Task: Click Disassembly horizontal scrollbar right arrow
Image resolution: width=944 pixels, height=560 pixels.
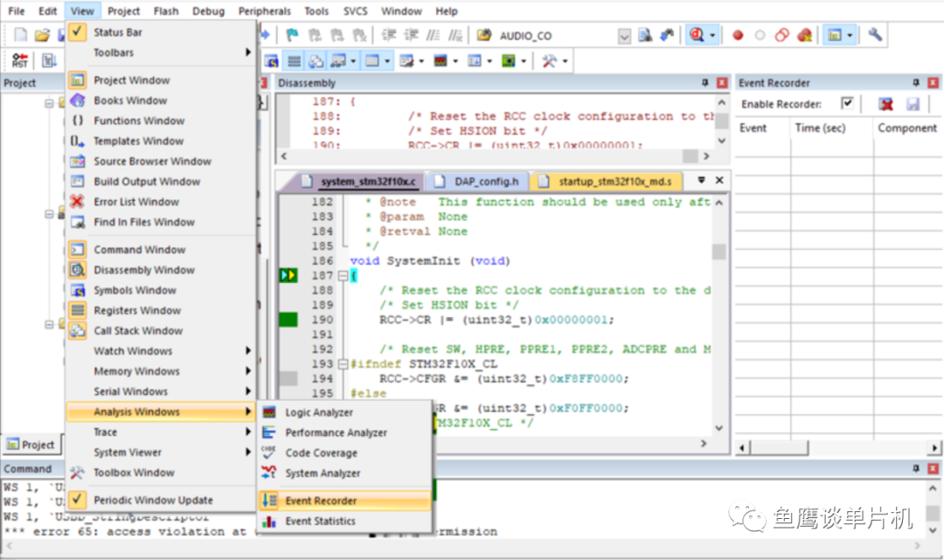Action: tap(707, 156)
